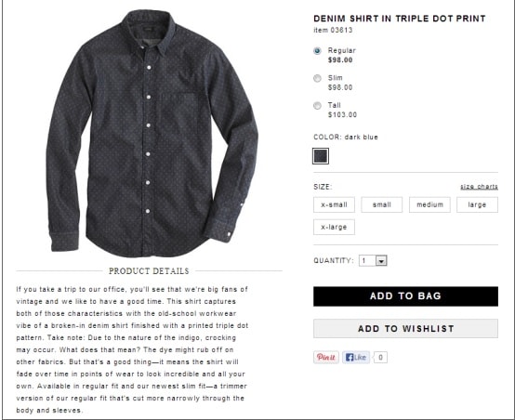Image resolution: width=515 pixels, height=420 pixels.
Task: Click the Pin it button
Action: 325,357
